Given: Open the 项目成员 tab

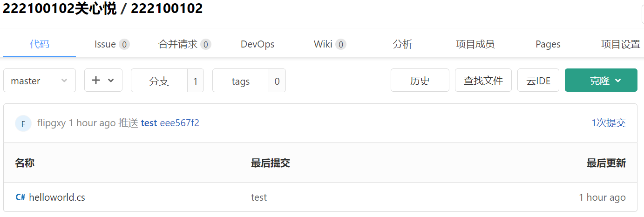Looking at the screenshot, I should coord(475,44).
